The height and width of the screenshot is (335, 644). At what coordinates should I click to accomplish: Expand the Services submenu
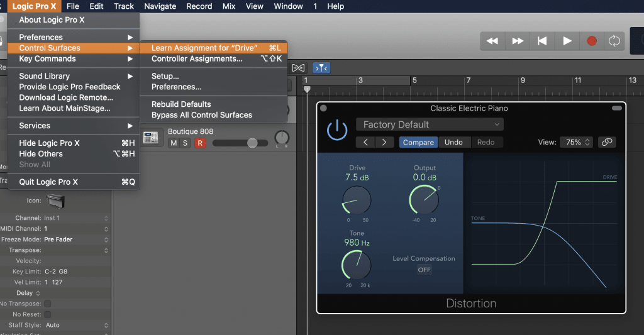74,126
